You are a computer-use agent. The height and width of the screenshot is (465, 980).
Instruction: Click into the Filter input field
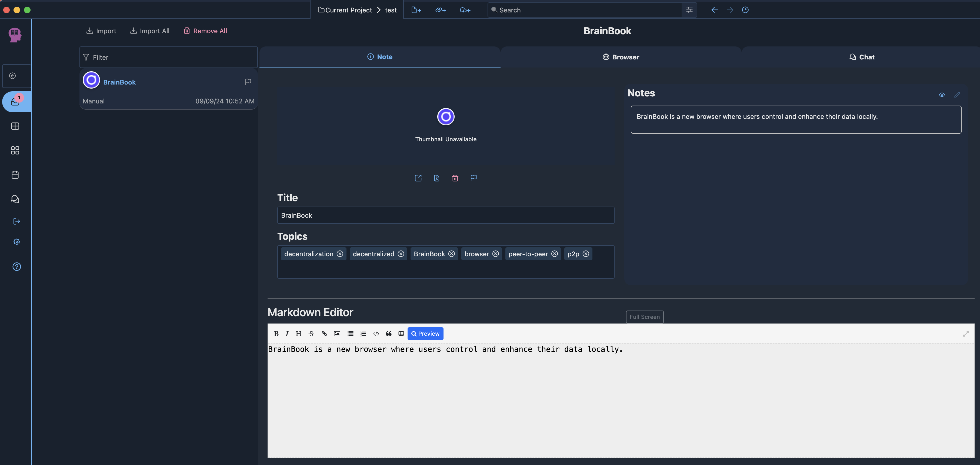point(171,58)
